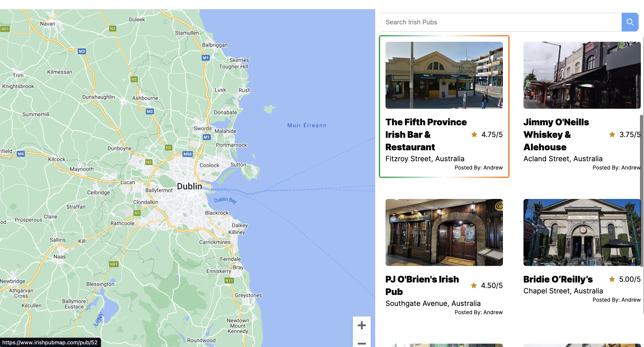644x347 pixels.
Task: Click the Maynooth label on map
Action: 81,169
